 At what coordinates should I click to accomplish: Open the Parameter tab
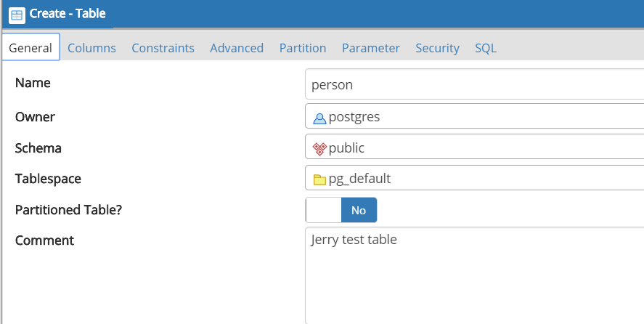tap(370, 48)
